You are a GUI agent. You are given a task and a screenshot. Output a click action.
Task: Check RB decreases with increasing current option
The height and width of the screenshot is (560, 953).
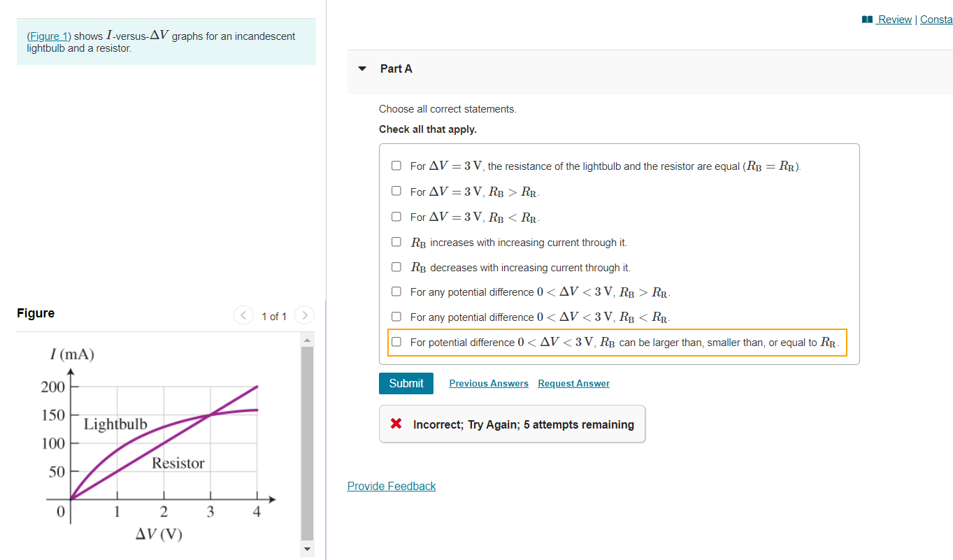tap(396, 266)
